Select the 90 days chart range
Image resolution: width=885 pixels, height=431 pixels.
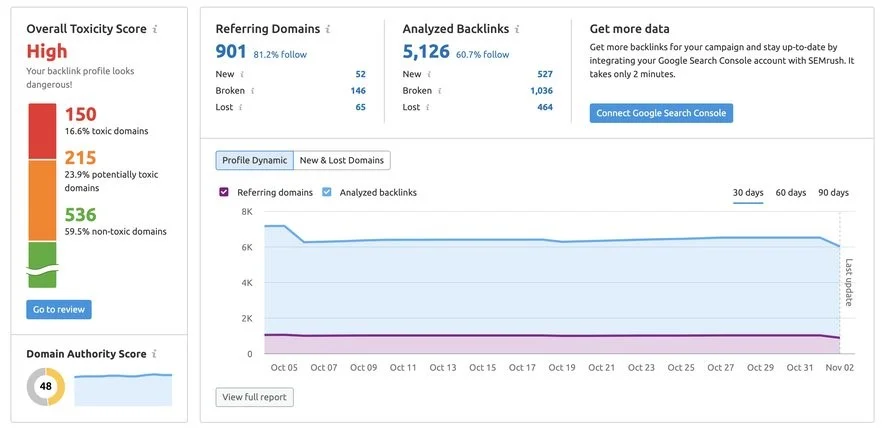[834, 193]
